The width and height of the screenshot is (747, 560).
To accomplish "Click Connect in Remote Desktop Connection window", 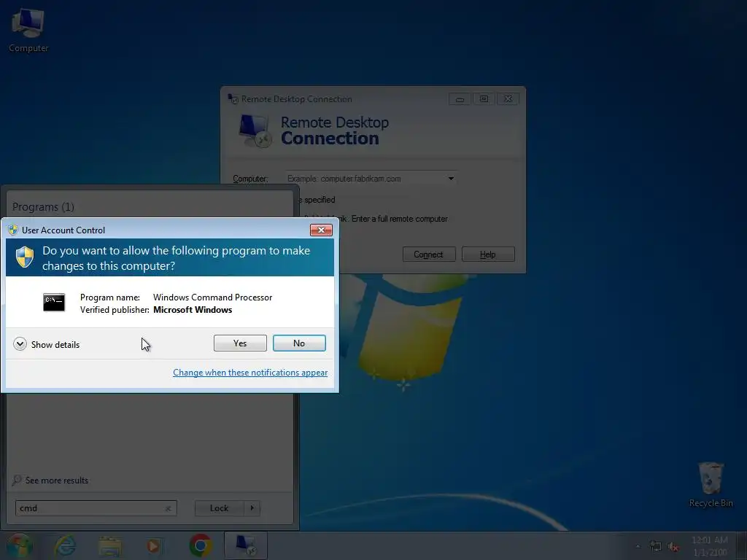I will (429, 254).
